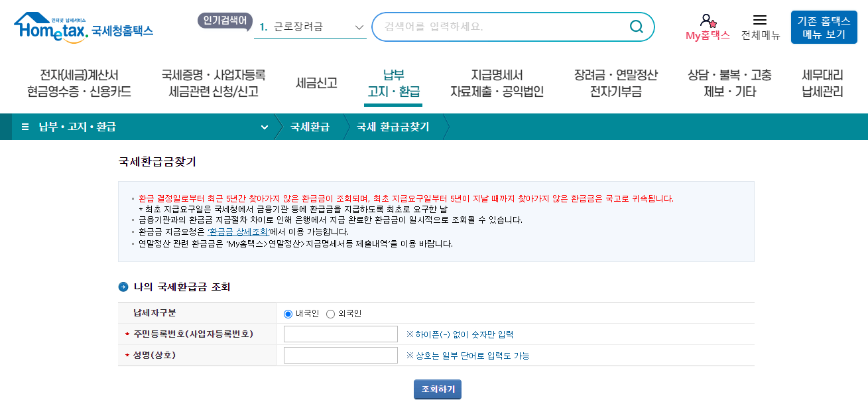
Task: Open My홈택스 user icon
Action: coord(708,21)
